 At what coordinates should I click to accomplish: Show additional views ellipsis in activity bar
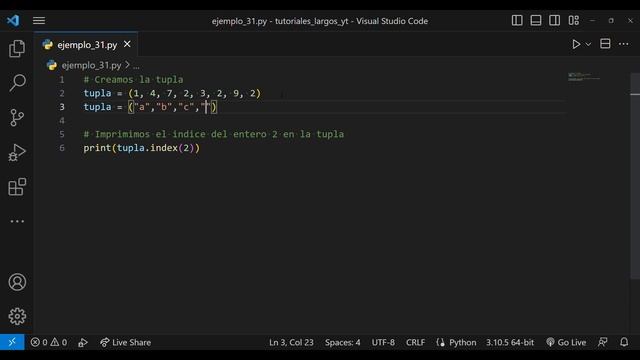17,221
